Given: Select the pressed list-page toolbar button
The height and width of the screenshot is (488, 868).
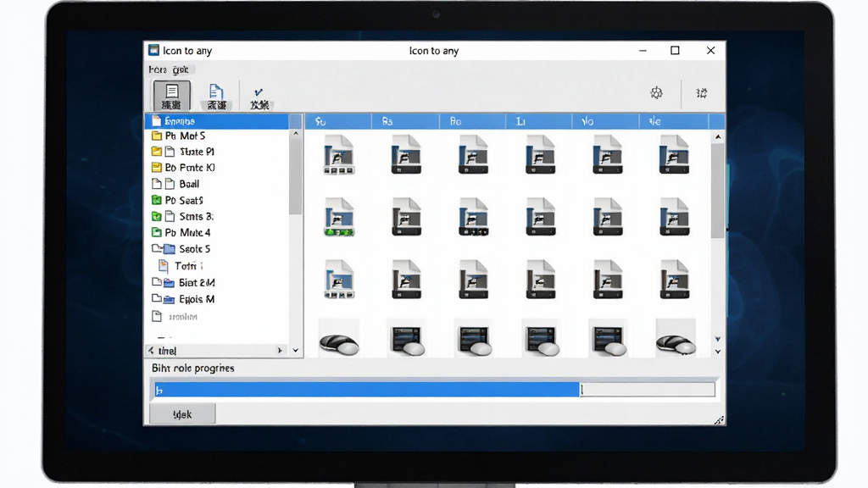Looking at the screenshot, I should (171, 95).
